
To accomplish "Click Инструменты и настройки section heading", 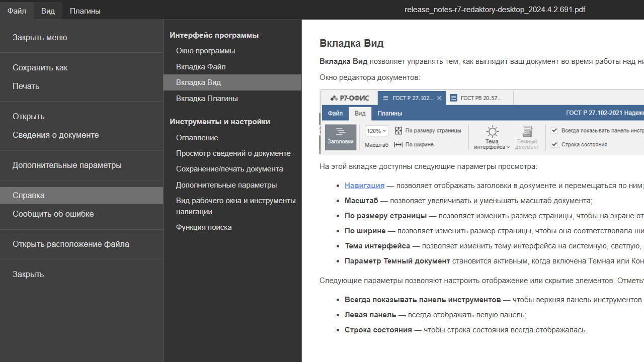I will [x=220, y=122].
